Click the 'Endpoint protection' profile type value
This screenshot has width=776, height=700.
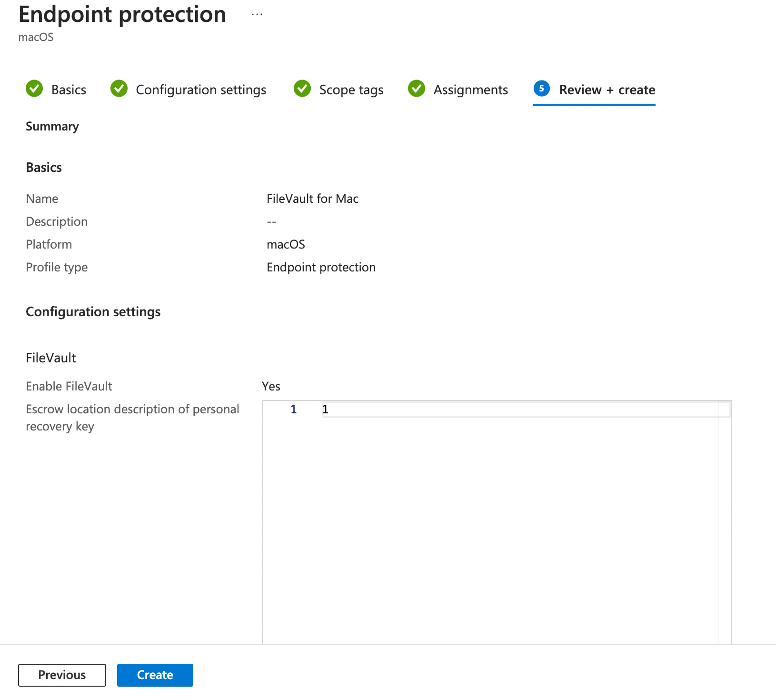[x=321, y=267]
